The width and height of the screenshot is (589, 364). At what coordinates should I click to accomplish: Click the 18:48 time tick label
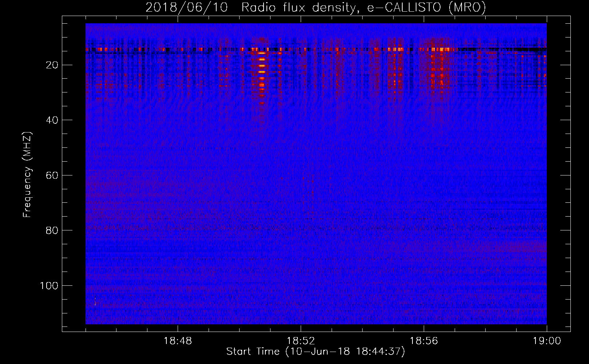click(x=178, y=341)
